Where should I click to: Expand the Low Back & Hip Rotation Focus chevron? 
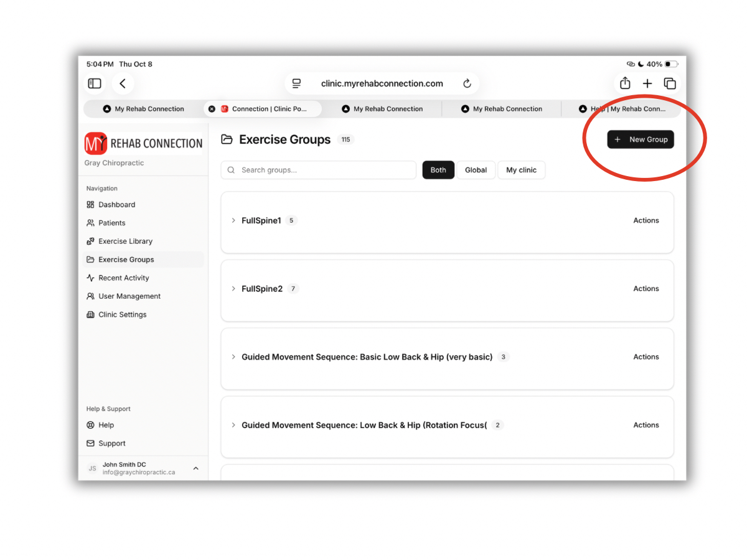coord(233,425)
